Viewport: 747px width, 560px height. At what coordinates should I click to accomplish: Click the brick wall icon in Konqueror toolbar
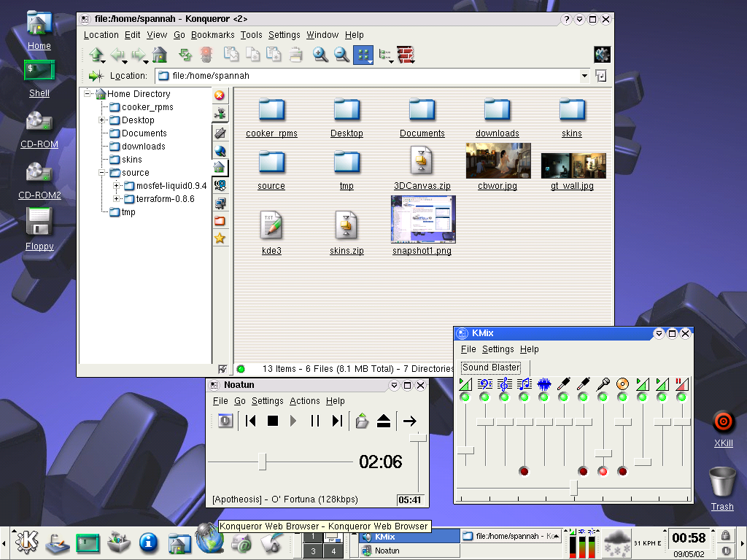(x=406, y=55)
